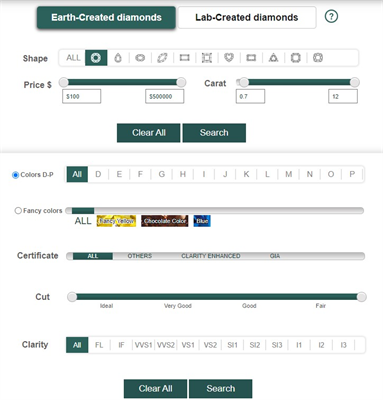Choose the Fancy Yellow color swatch
Viewport: 383px width, 400px height.
coord(116,221)
